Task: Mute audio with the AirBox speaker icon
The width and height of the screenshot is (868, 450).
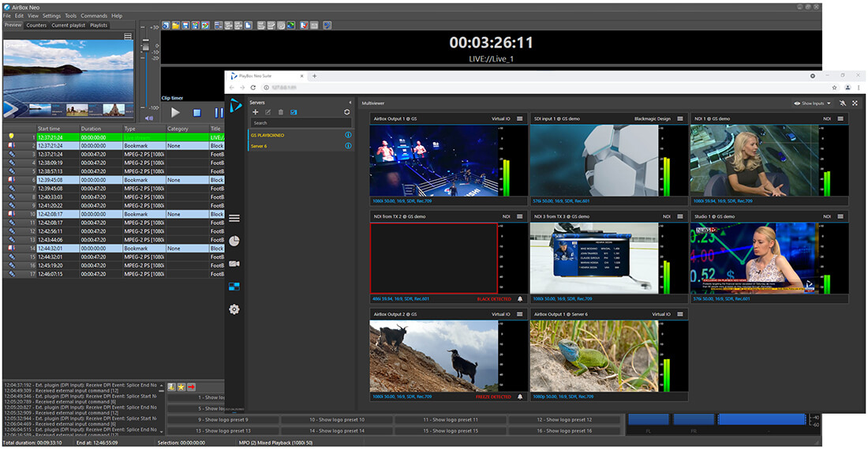Action: [x=148, y=118]
